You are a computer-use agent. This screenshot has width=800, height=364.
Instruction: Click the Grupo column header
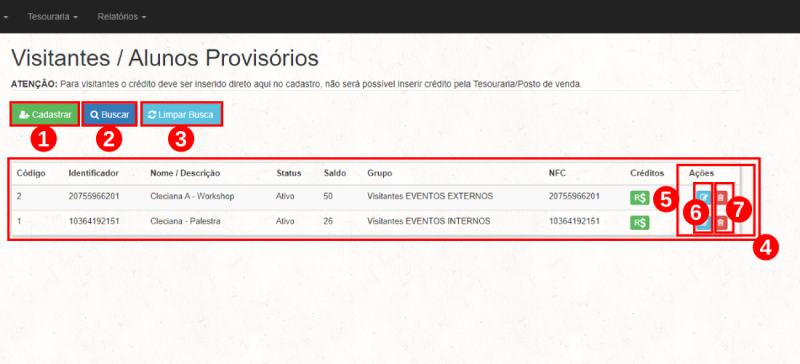tap(380, 173)
